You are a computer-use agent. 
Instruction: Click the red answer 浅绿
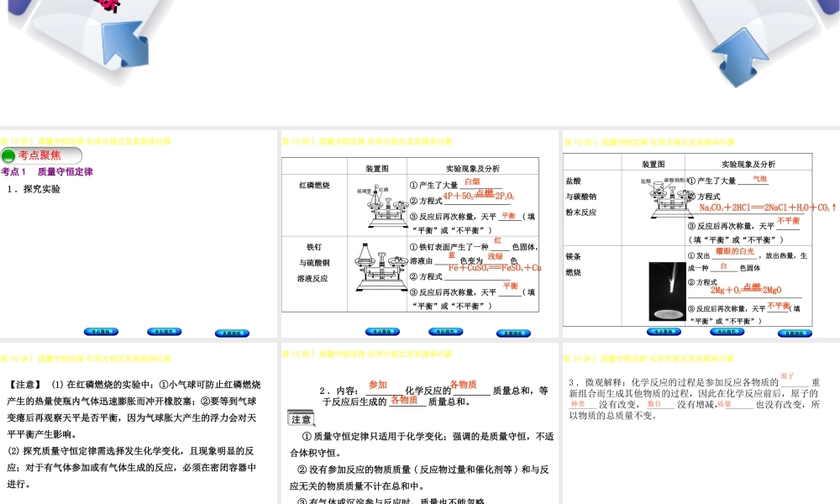tap(496, 256)
